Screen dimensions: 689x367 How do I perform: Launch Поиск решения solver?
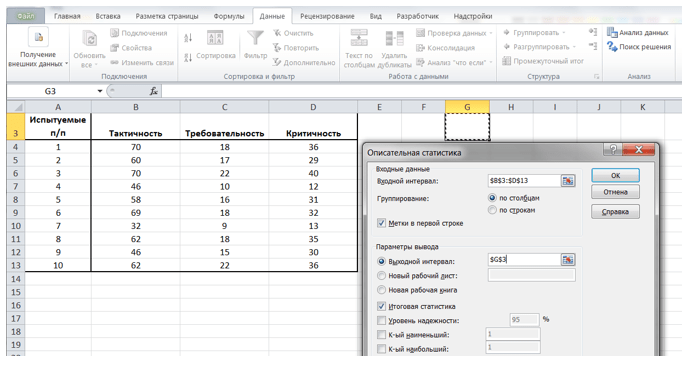(639, 47)
